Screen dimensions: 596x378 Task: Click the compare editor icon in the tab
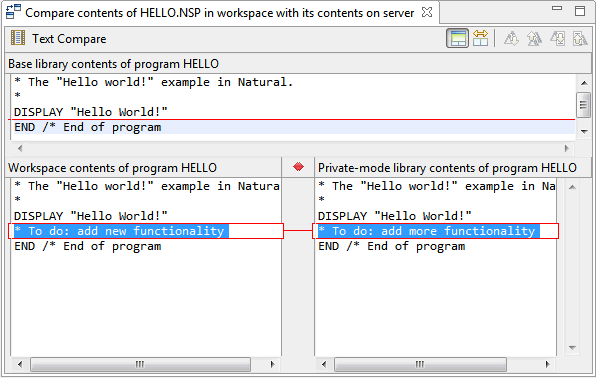pyautogui.click(x=13, y=12)
